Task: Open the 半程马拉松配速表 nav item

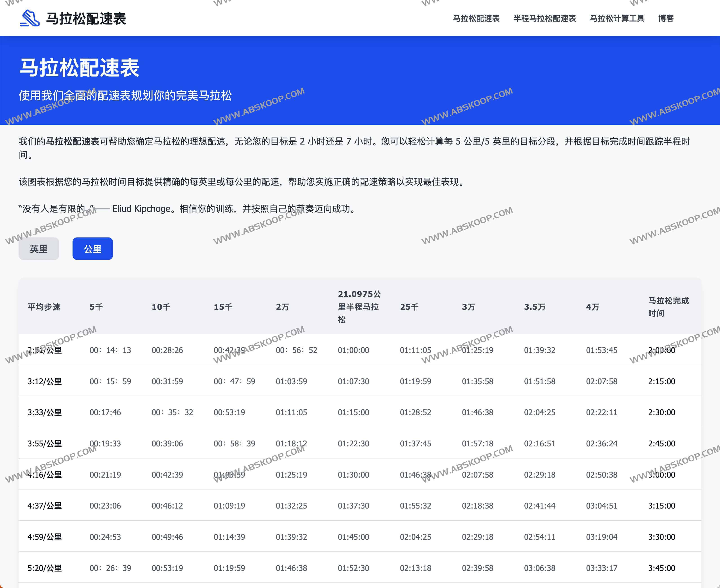Action: 544,18
